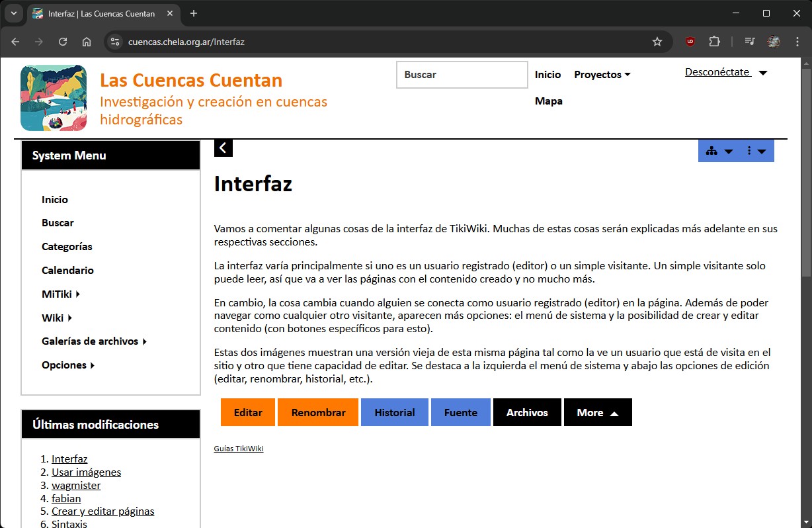Image resolution: width=812 pixels, height=528 pixels.
Task: Select Categorías in the System Menu
Action: point(67,247)
